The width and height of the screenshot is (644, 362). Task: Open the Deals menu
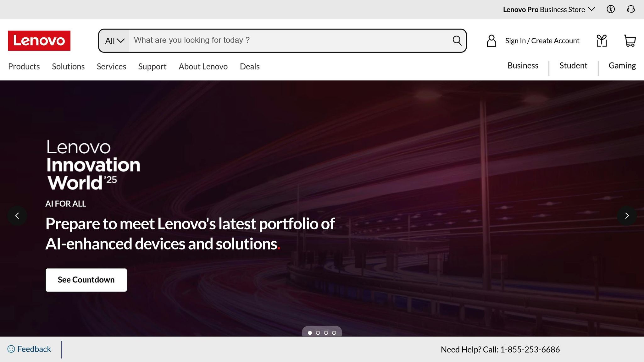pyautogui.click(x=250, y=67)
